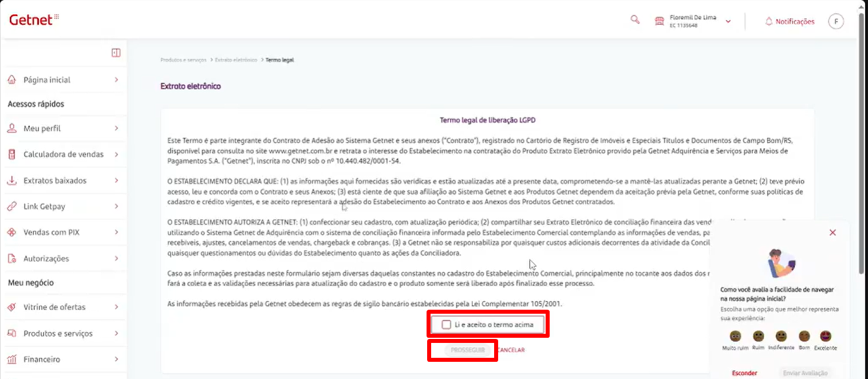This screenshot has height=379, width=868.
Task: Open Autorizações menu item
Action: pyautogui.click(x=63, y=259)
